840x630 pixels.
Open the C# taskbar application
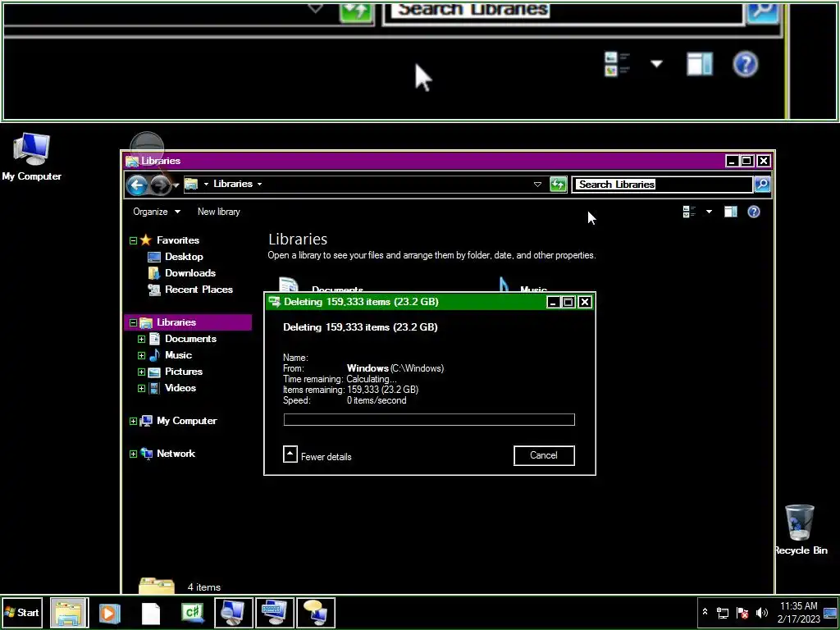pos(192,613)
